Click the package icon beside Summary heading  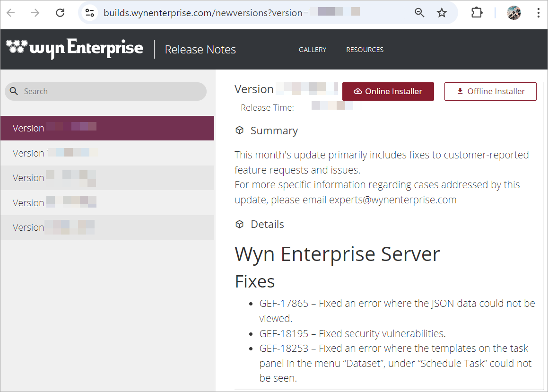(x=239, y=130)
